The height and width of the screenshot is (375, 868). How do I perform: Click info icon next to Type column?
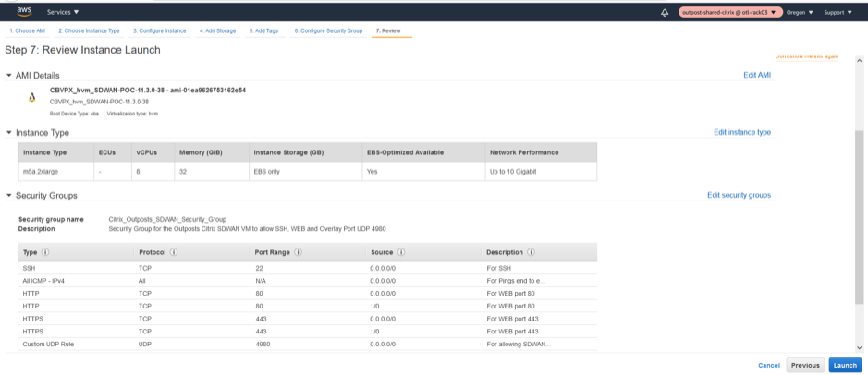coord(45,252)
